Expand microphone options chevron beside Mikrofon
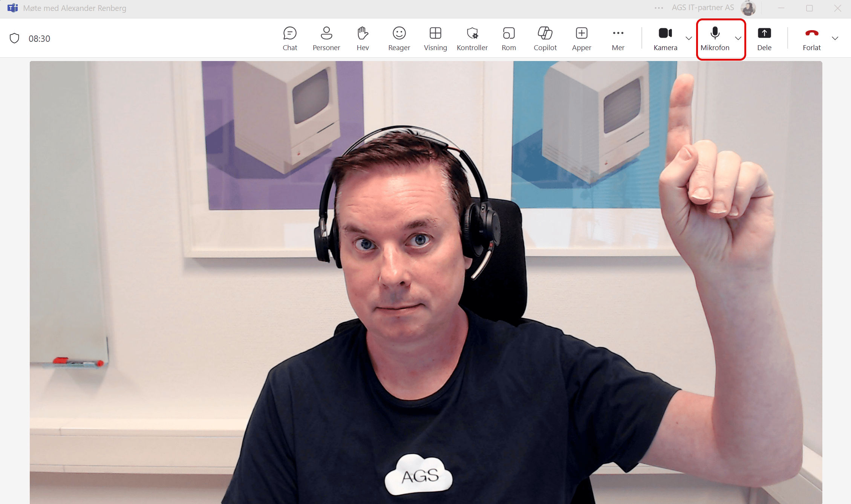The image size is (851, 504). (x=738, y=38)
